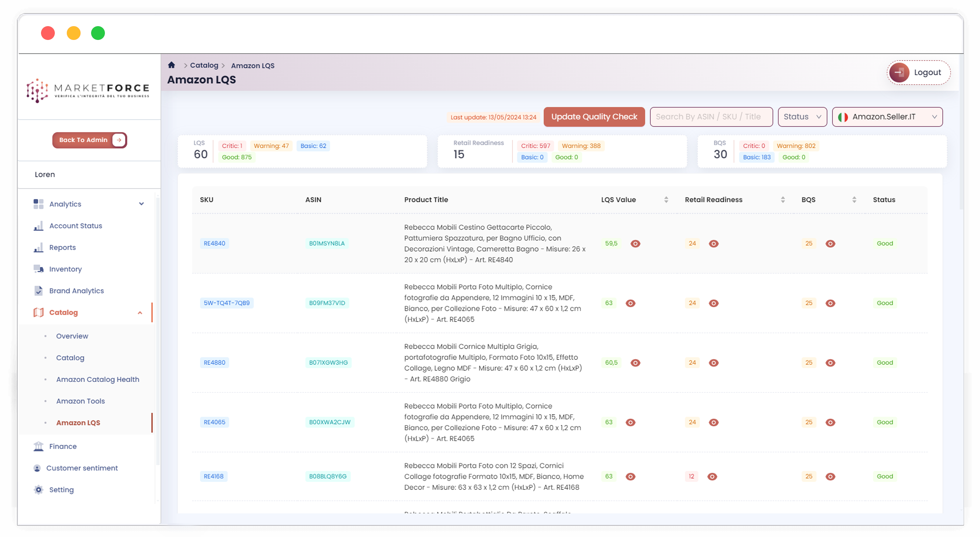This screenshot has height=537, width=980.
Task: Click the Account Status chart icon
Action: pyautogui.click(x=38, y=226)
